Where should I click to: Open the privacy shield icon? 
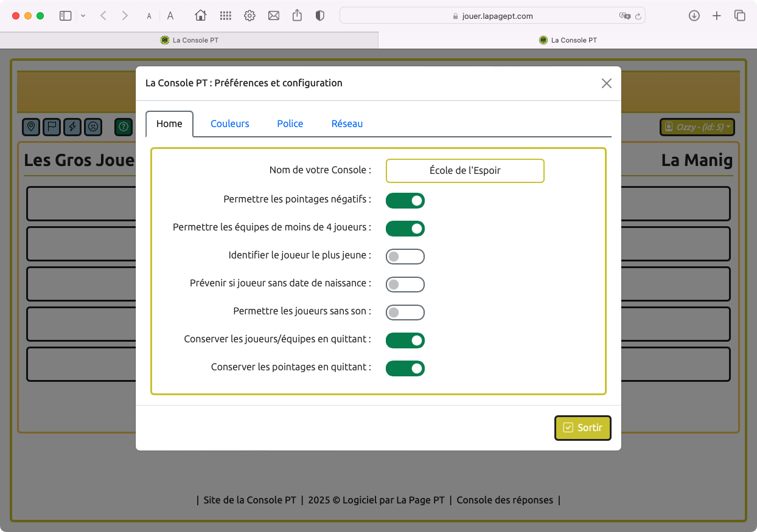tap(320, 16)
